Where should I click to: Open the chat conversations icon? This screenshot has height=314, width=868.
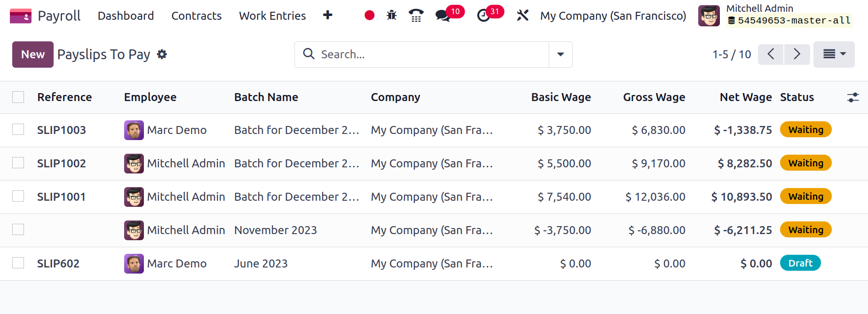pyautogui.click(x=442, y=16)
